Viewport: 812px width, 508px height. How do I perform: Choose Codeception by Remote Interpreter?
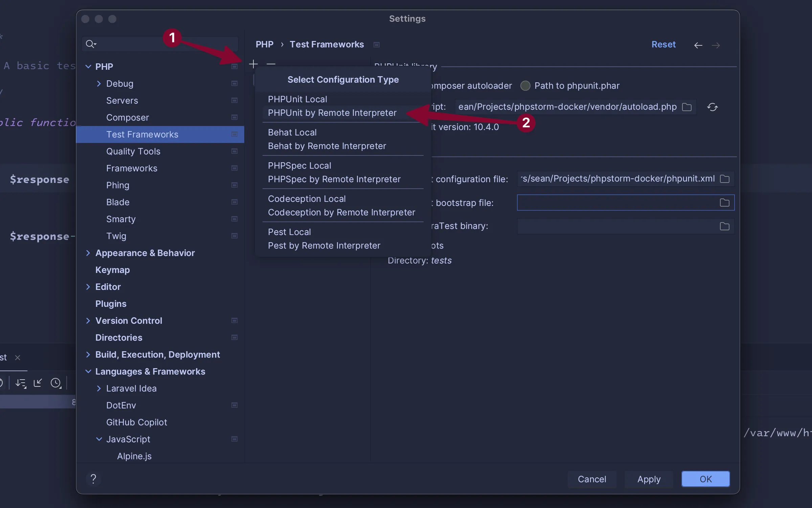(343, 212)
